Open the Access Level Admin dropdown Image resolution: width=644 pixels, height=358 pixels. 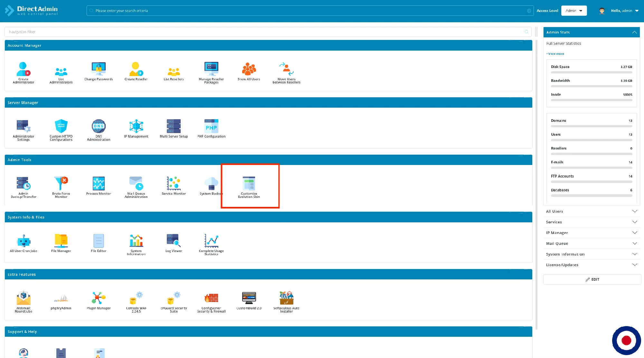pyautogui.click(x=574, y=11)
